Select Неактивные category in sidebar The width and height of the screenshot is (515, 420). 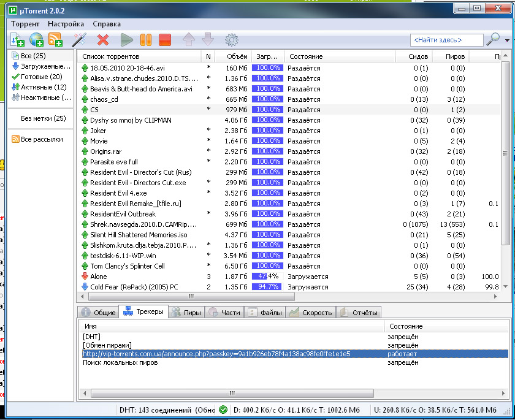coord(40,97)
